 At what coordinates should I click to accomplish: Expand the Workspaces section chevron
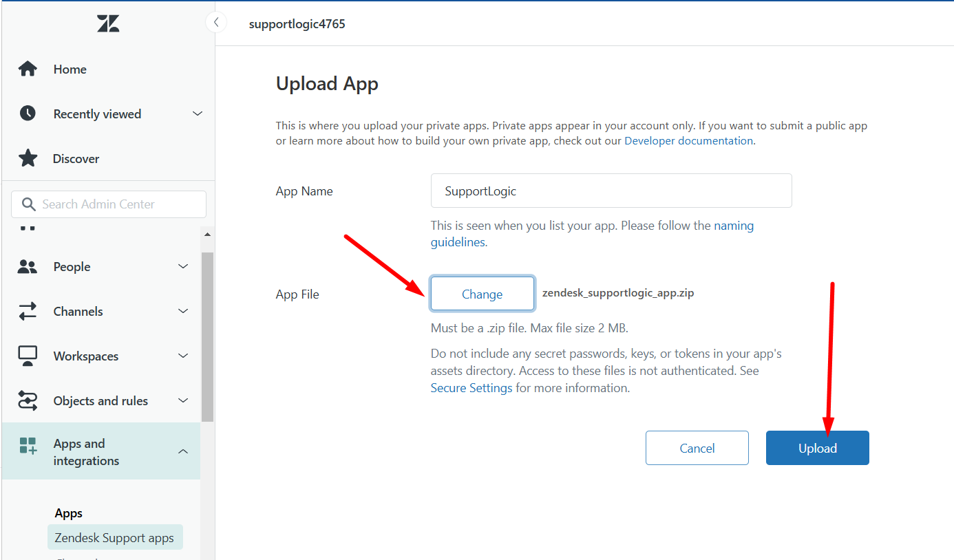point(183,356)
